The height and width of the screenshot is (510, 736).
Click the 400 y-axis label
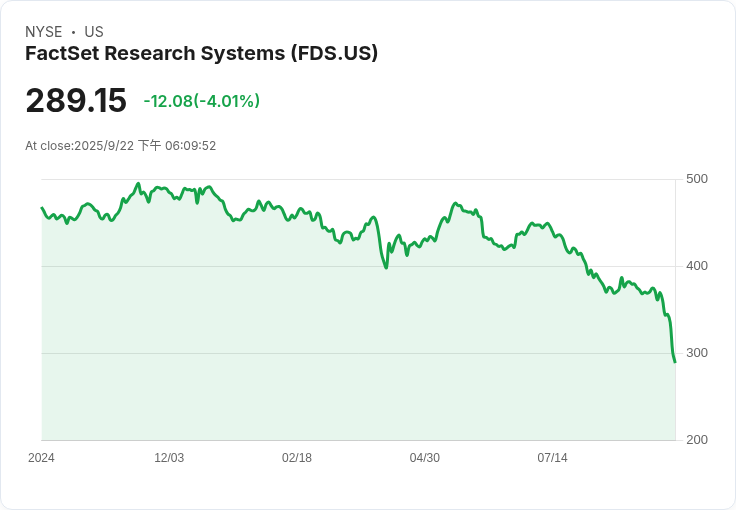(x=697, y=266)
